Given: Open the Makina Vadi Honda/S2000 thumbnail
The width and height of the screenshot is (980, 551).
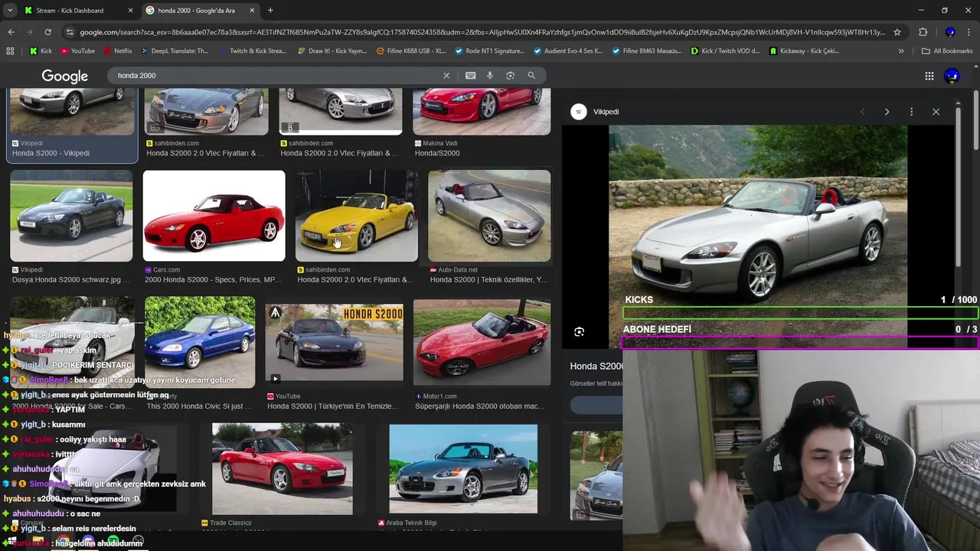Looking at the screenshot, I should pos(482,112).
